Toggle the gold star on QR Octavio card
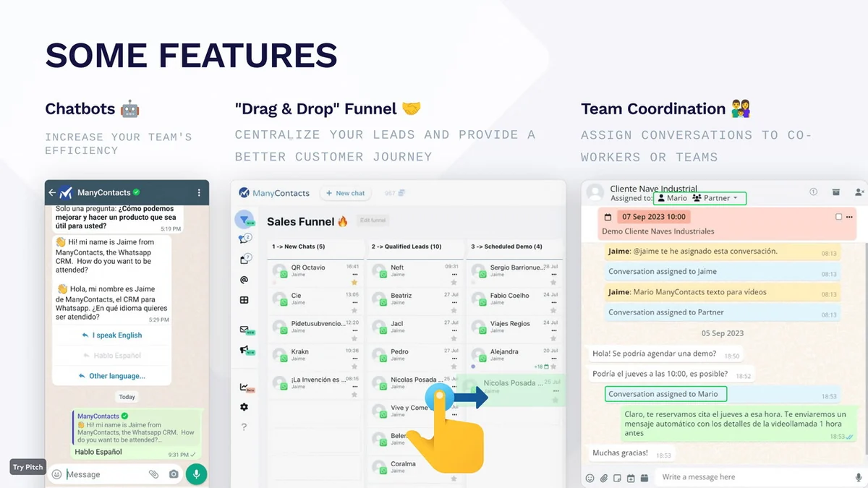The image size is (868, 488). tap(354, 282)
